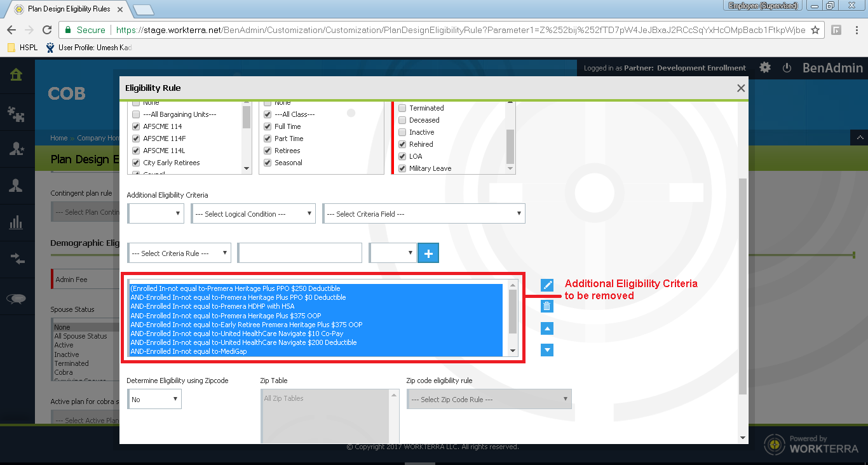
Task: Uncheck the Military Leave status checkbox
Action: 402,168
